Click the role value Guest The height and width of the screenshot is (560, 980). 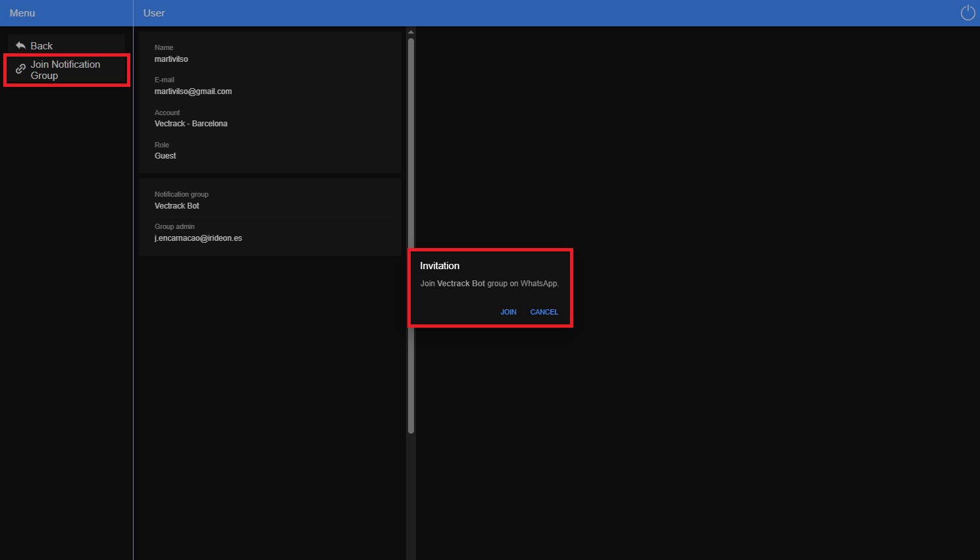coord(165,156)
